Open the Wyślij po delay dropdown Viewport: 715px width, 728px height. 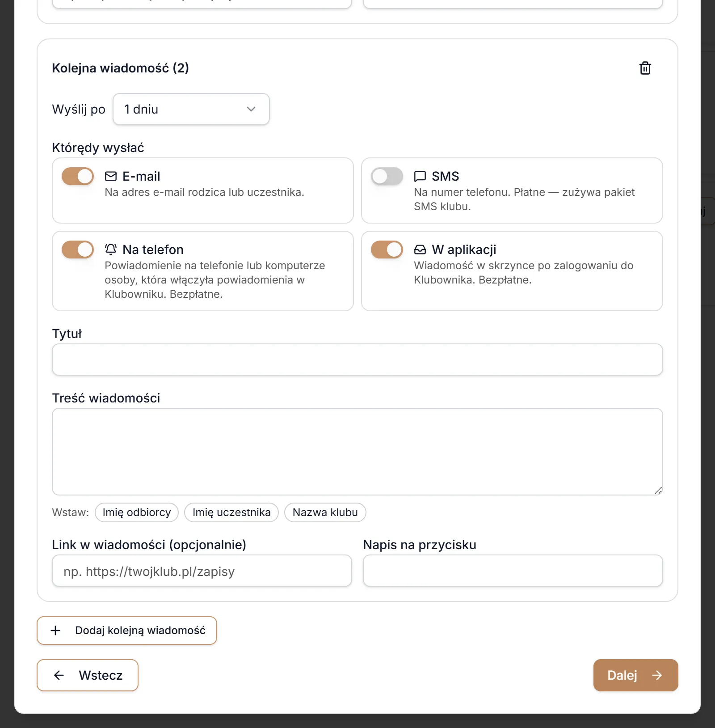191,109
